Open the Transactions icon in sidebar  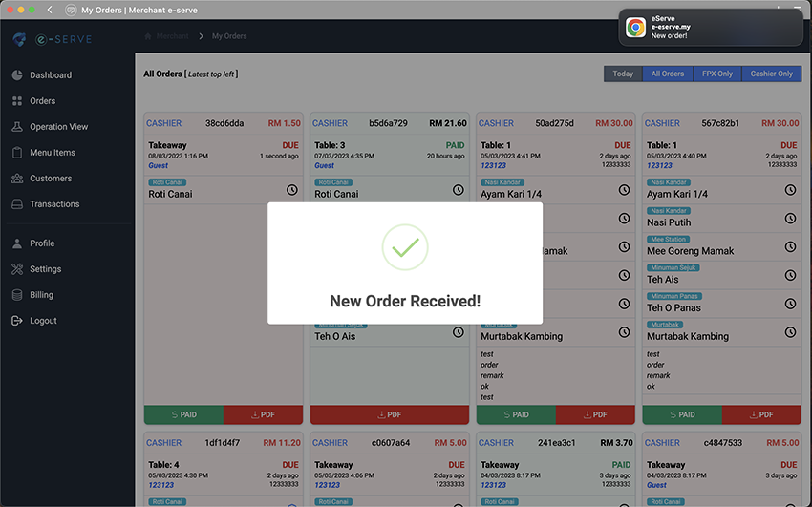pos(17,204)
